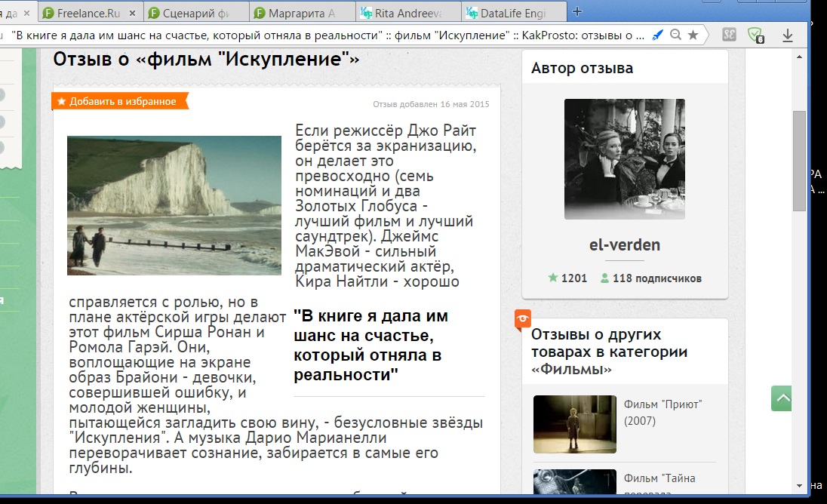The image size is (827, 504).
Task: Open the Приют film thumbnail
Action: tap(574, 424)
